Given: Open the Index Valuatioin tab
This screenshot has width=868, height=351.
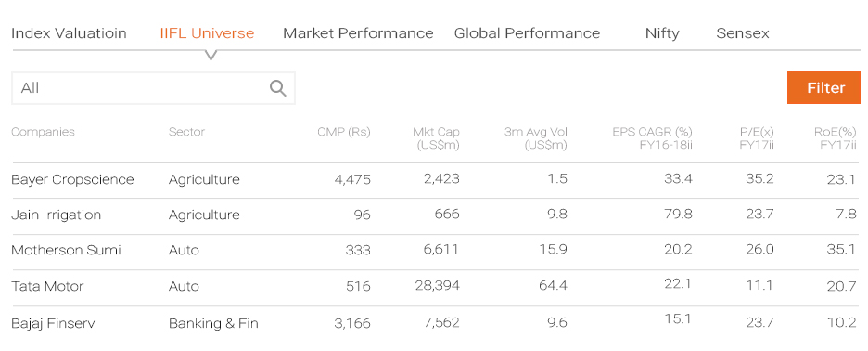Looking at the screenshot, I should (69, 33).
